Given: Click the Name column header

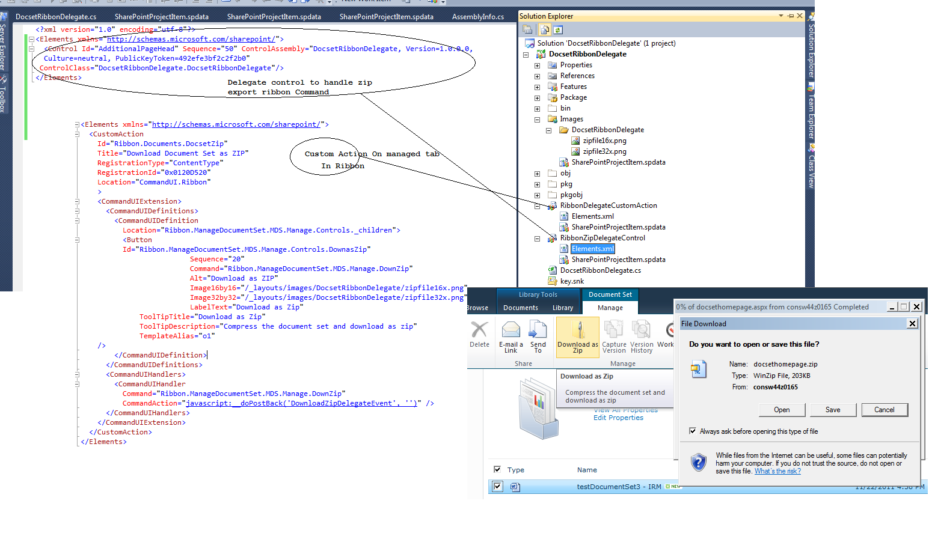Looking at the screenshot, I should tap(587, 470).
